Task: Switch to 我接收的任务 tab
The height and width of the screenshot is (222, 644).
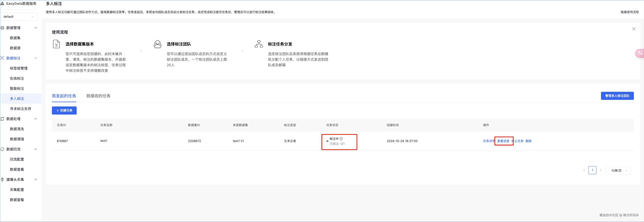Action: (x=98, y=96)
